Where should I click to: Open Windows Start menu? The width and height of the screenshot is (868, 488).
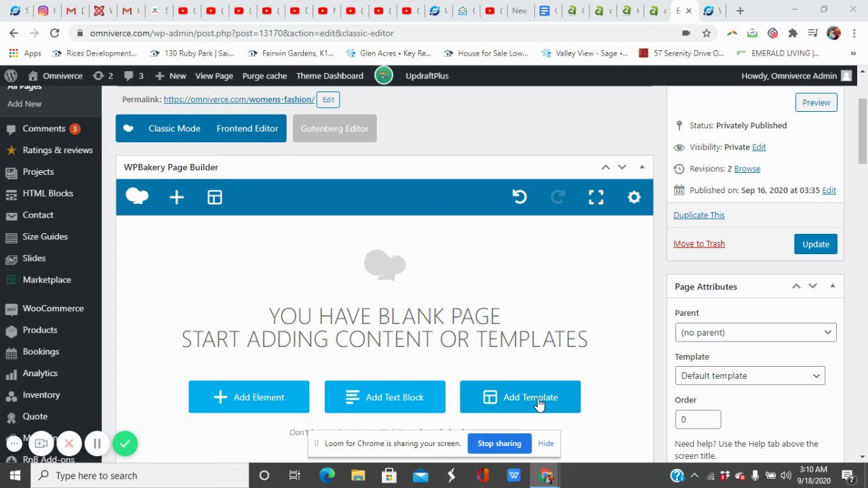[15, 476]
